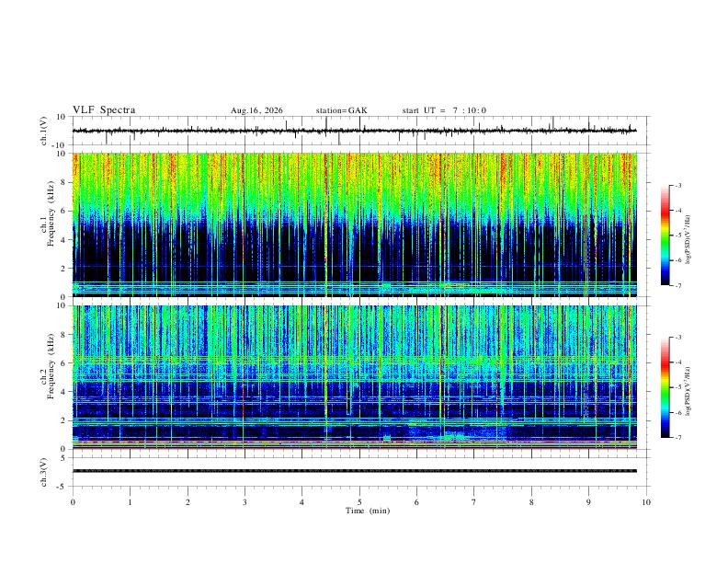Click the ch.1 waveform trace at top
This screenshot has height=563, width=728.
(x=355, y=131)
